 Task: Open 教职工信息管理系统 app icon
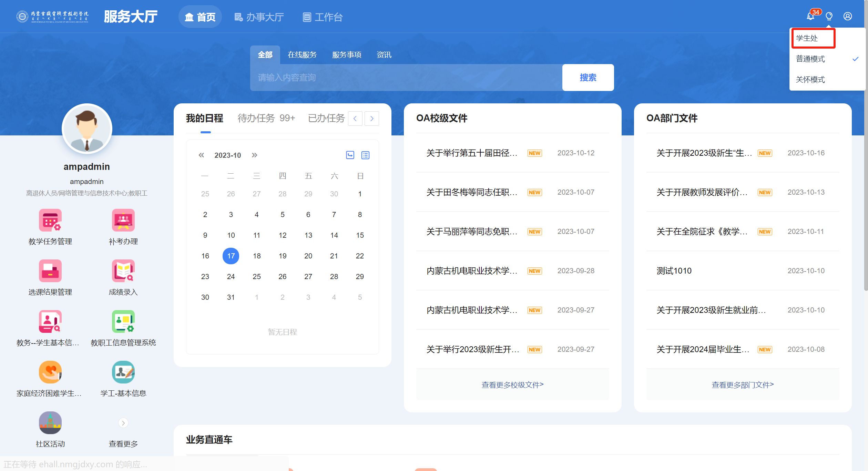(x=123, y=321)
